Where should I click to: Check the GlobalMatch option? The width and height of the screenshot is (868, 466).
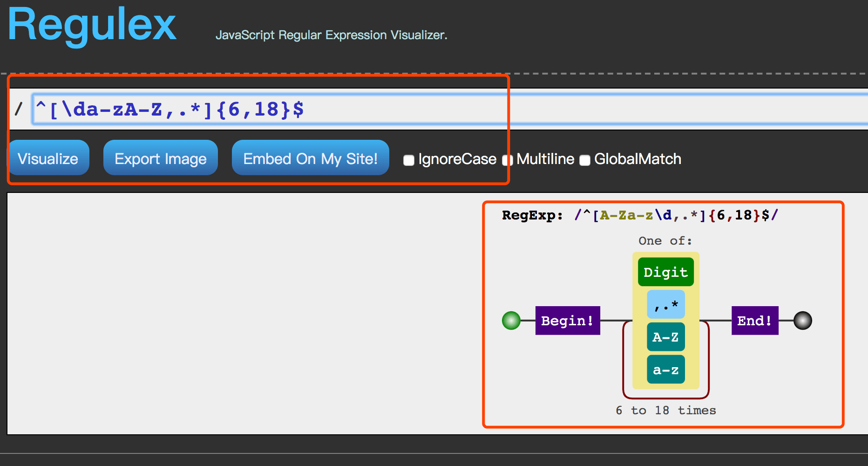click(585, 160)
